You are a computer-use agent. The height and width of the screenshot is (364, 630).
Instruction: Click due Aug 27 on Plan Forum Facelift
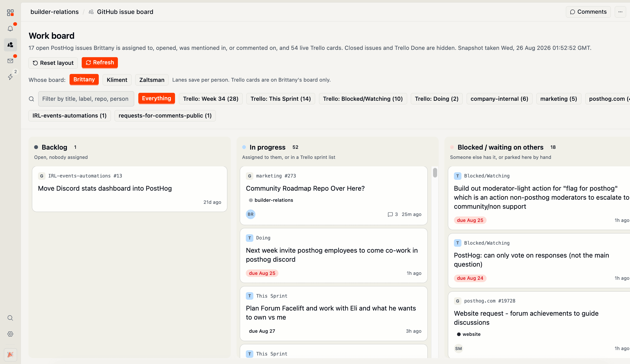click(x=262, y=331)
